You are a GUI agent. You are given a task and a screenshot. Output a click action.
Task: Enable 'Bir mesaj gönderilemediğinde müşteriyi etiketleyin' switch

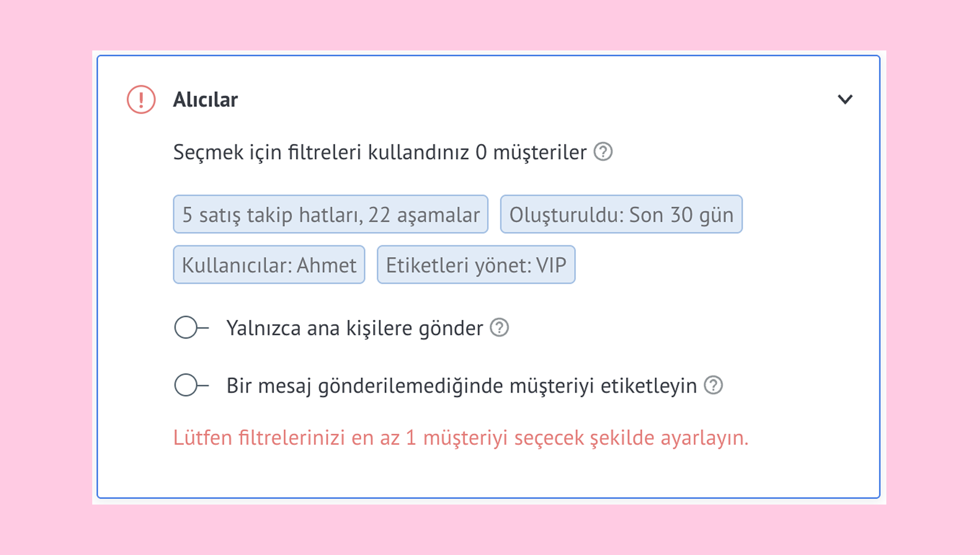[x=192, y=385]
